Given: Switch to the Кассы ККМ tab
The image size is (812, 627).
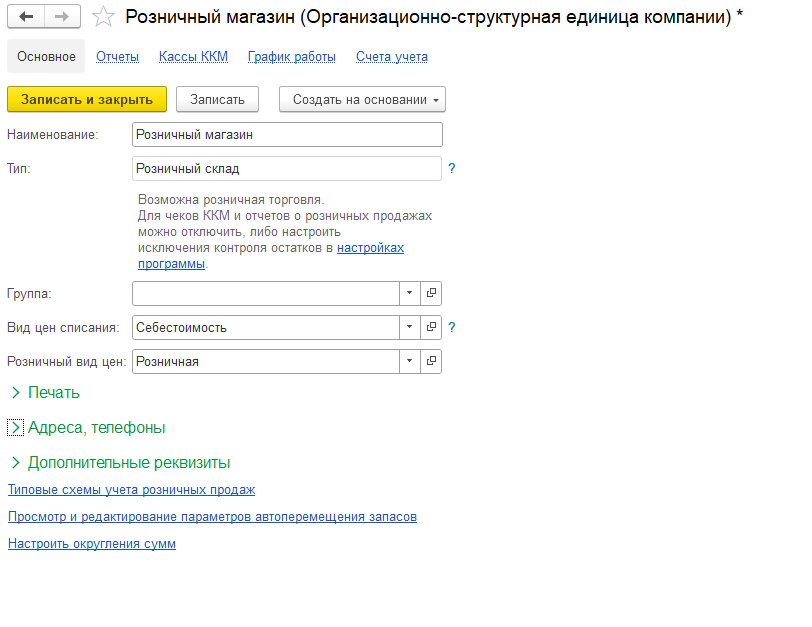Looking at the screenshot, I should coord(193,57).
